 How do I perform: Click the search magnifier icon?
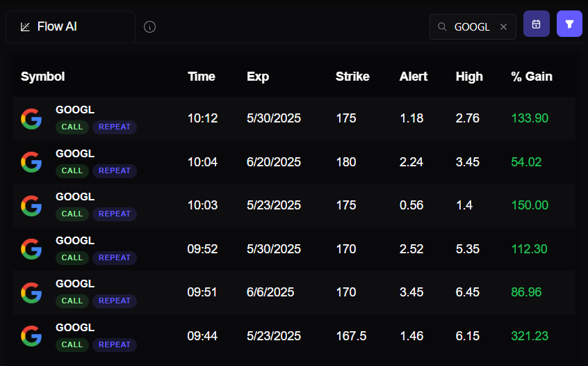pos(442,26)
